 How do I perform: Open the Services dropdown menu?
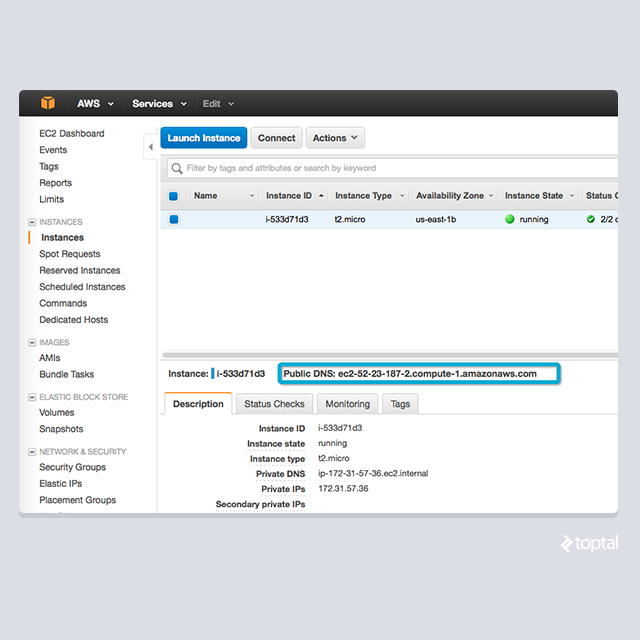point(159,104)
